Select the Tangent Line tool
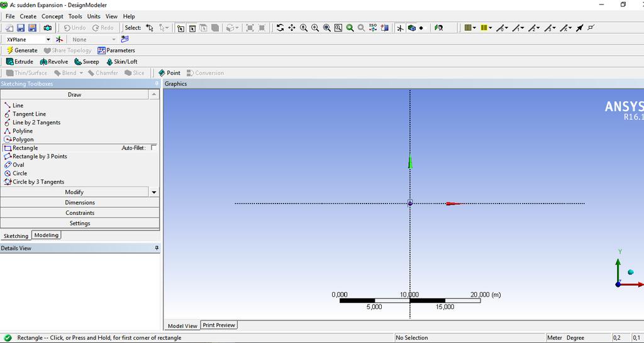The width and height of the screenshot is (644, 343). click(25, 114)
